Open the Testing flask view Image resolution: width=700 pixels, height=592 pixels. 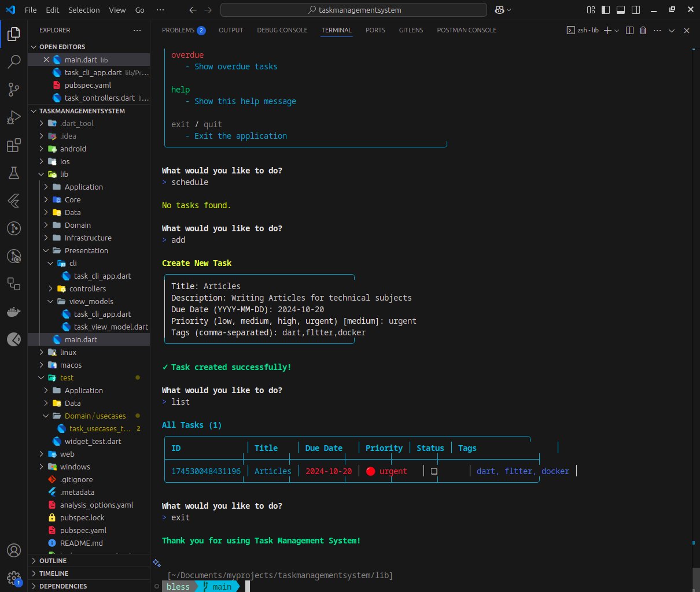point(13,173)
